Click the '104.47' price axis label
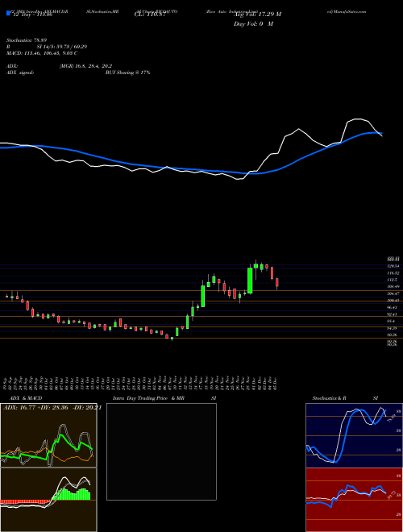Screen dimensions: 403x532 point(393,293)
